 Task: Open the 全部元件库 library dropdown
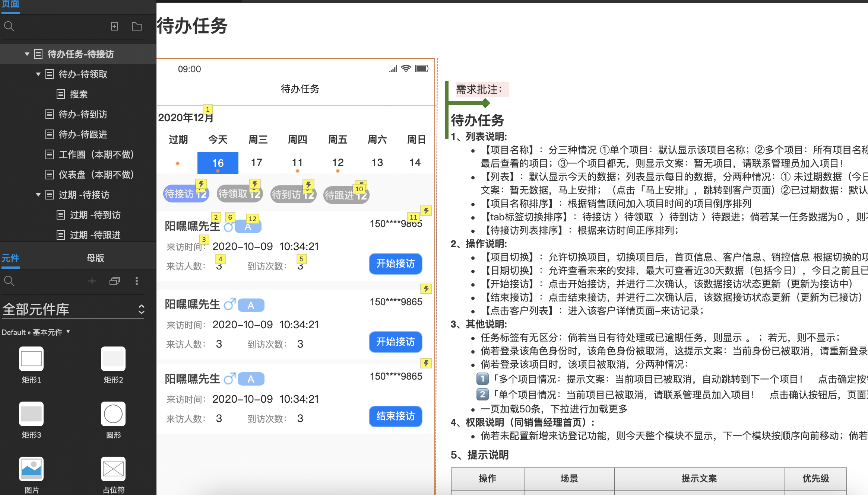coord(73,309)
